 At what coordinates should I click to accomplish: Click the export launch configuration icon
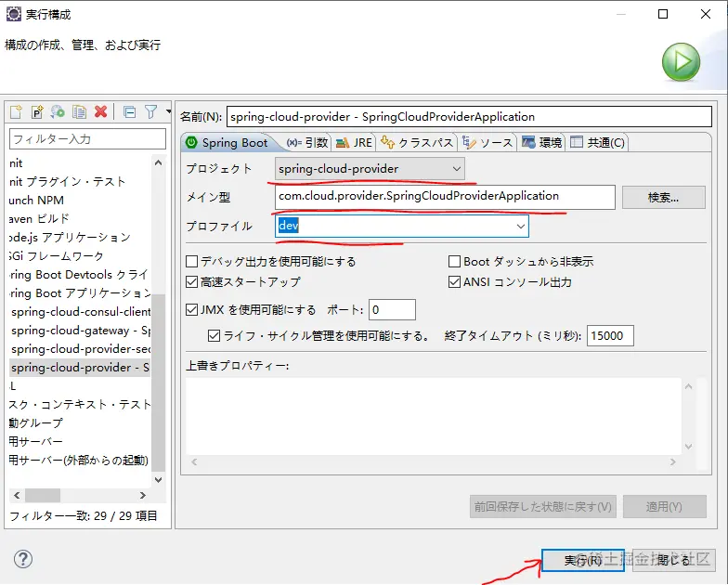click(58, 111)
